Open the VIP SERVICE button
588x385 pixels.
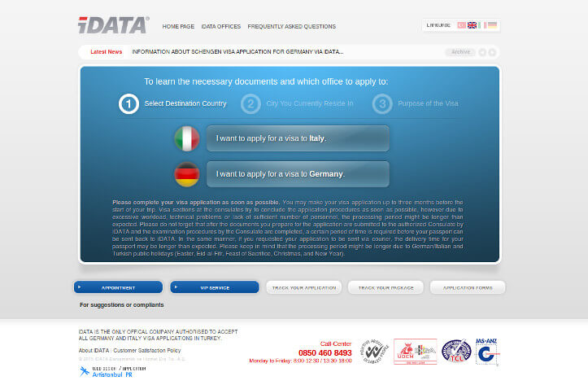pyautogui.click(x=215, y=287)
